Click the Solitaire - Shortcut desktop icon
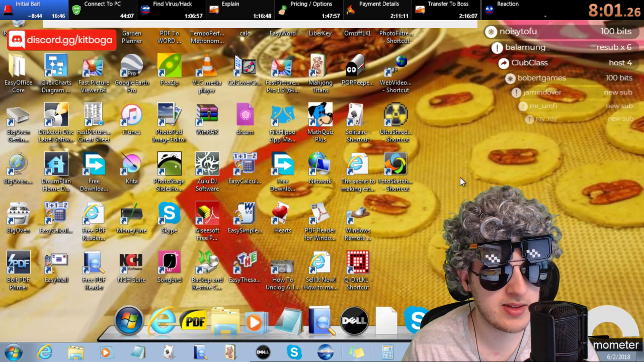Viewport: 644px width, 362px height. 358,115
